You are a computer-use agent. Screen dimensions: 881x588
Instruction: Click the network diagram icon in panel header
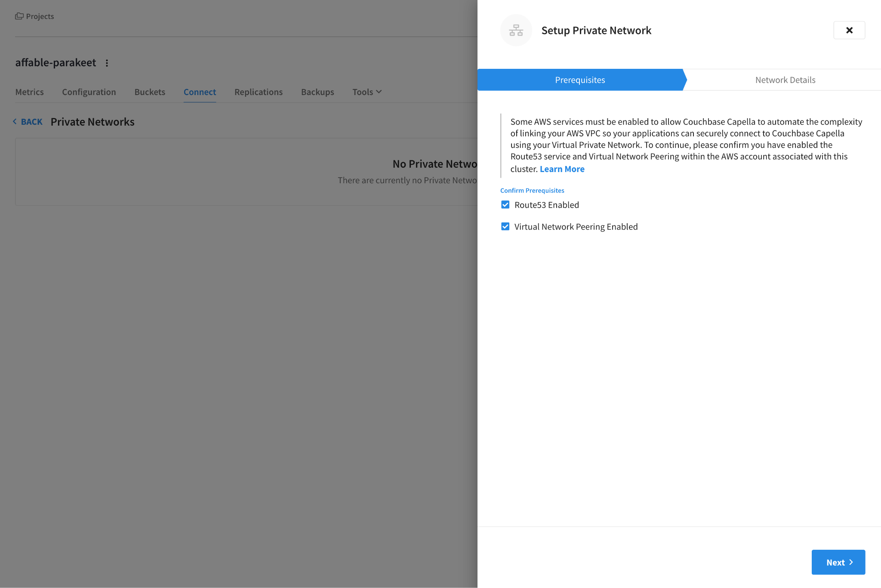(516, 30)
